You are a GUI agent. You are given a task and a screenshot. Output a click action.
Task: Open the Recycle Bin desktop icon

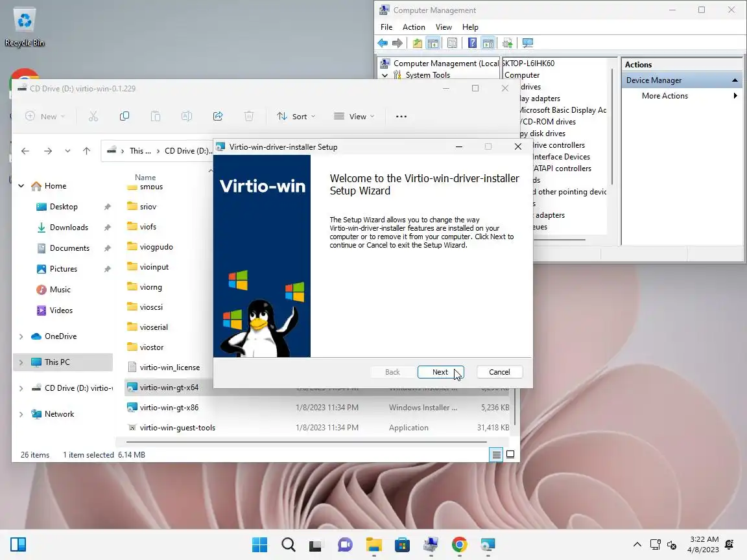[24, 28]
